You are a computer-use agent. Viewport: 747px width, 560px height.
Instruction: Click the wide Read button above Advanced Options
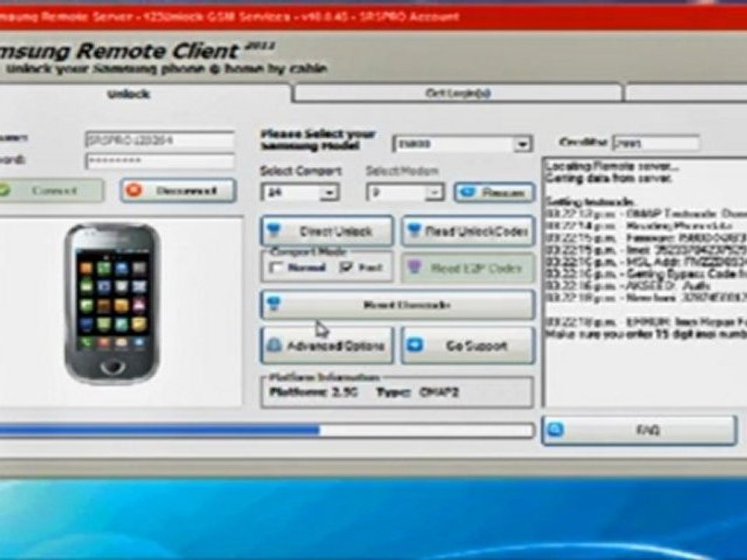pos(398,304)
